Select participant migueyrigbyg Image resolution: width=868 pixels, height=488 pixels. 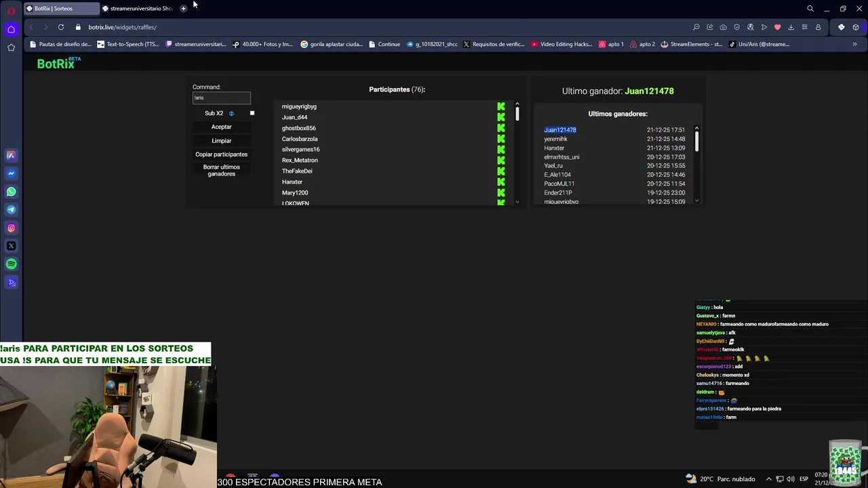299,106
